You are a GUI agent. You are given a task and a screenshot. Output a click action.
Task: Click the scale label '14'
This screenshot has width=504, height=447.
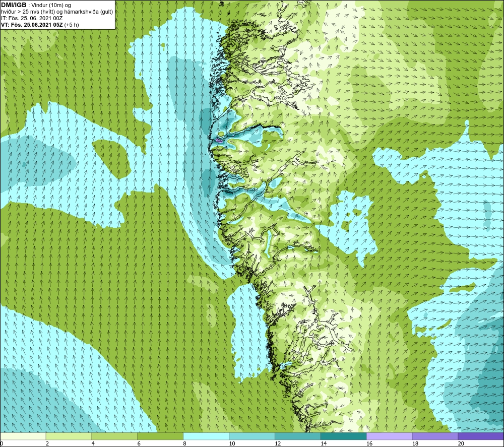(324, 443)
